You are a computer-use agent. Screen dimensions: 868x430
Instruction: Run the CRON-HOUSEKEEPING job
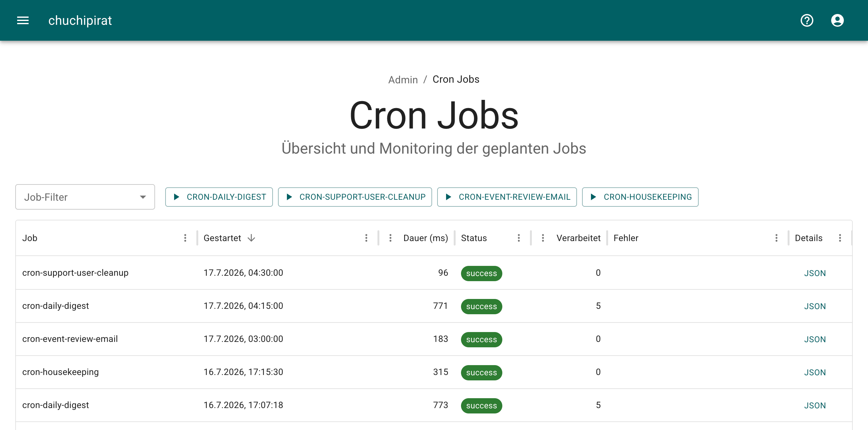[640, 197]
